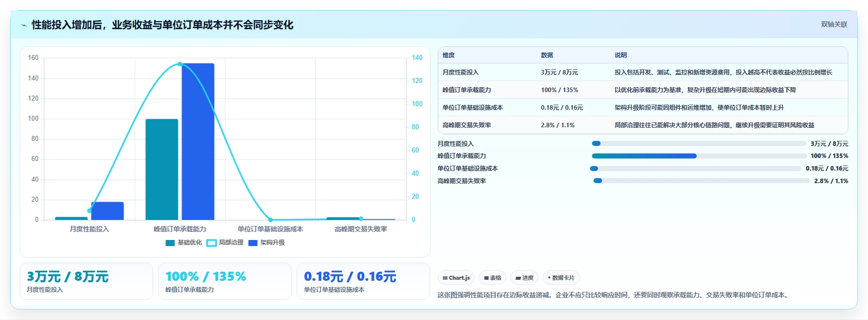
Task: Click the value 100% / 135% beside the progress bar
Action: pos(829,156)
